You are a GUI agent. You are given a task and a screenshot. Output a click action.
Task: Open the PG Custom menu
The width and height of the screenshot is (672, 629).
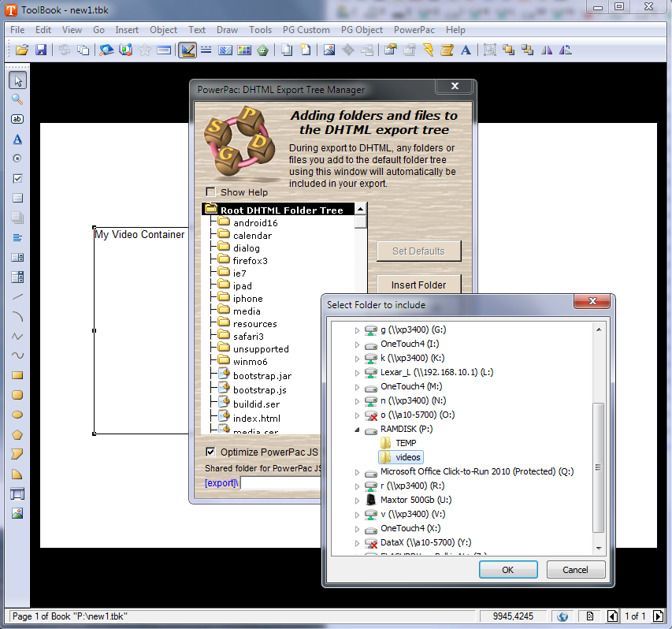tap(306, 30)
